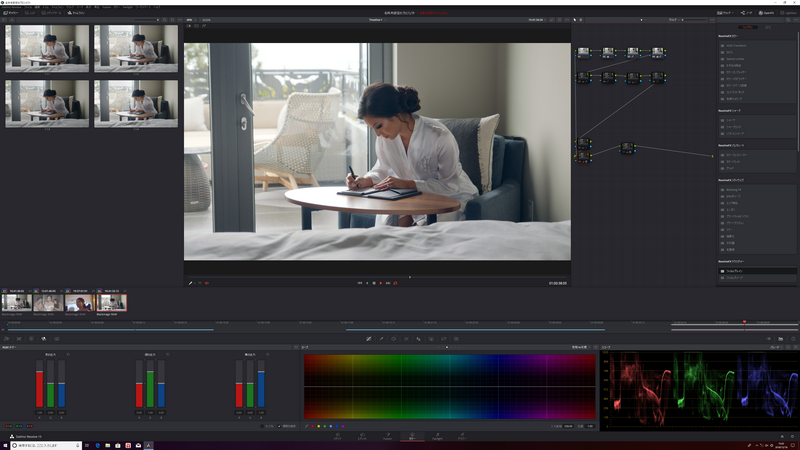
Task: Switch to the Media page tab
Action: (x=337, y=436)
